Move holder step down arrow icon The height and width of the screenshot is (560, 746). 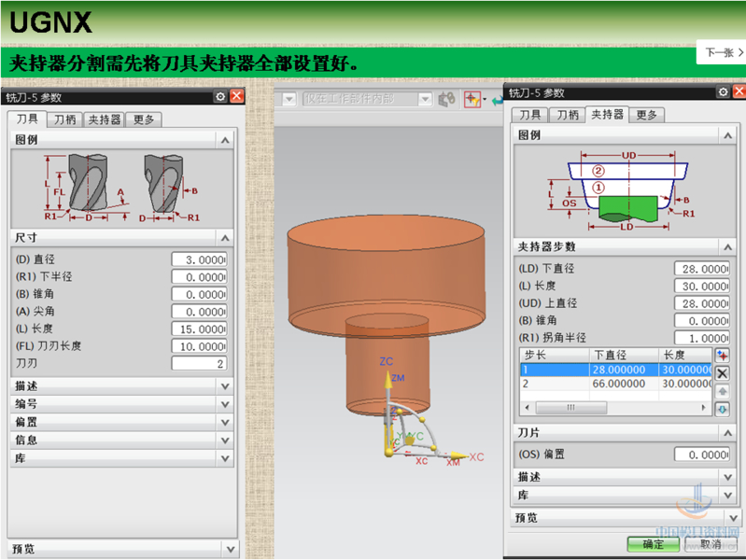(x=723, y=410)
